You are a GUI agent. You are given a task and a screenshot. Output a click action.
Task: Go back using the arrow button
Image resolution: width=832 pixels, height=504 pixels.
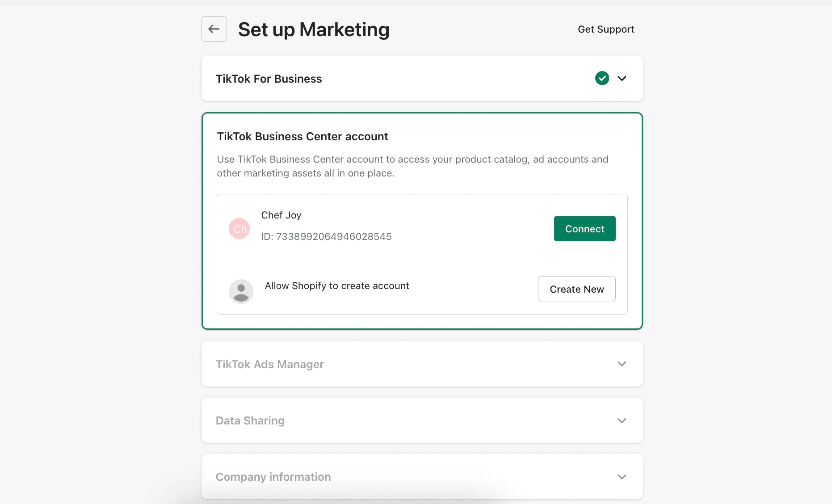click(x=214, y=29)
